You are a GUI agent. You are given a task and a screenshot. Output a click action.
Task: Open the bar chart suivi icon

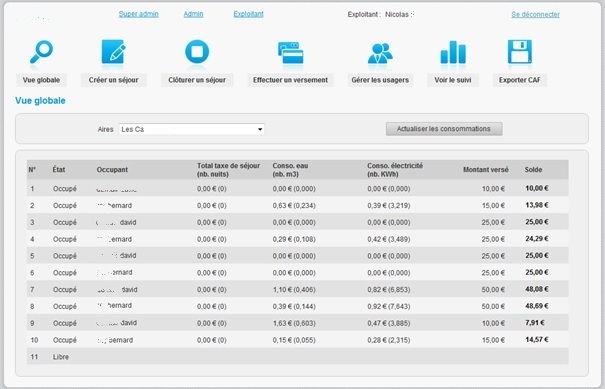(x=453, y=52)
